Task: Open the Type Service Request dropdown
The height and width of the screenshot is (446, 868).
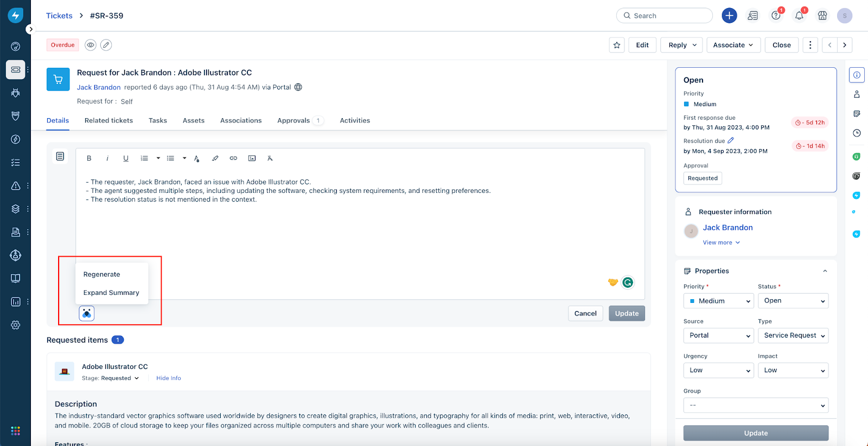Action: tap(793, 335)
